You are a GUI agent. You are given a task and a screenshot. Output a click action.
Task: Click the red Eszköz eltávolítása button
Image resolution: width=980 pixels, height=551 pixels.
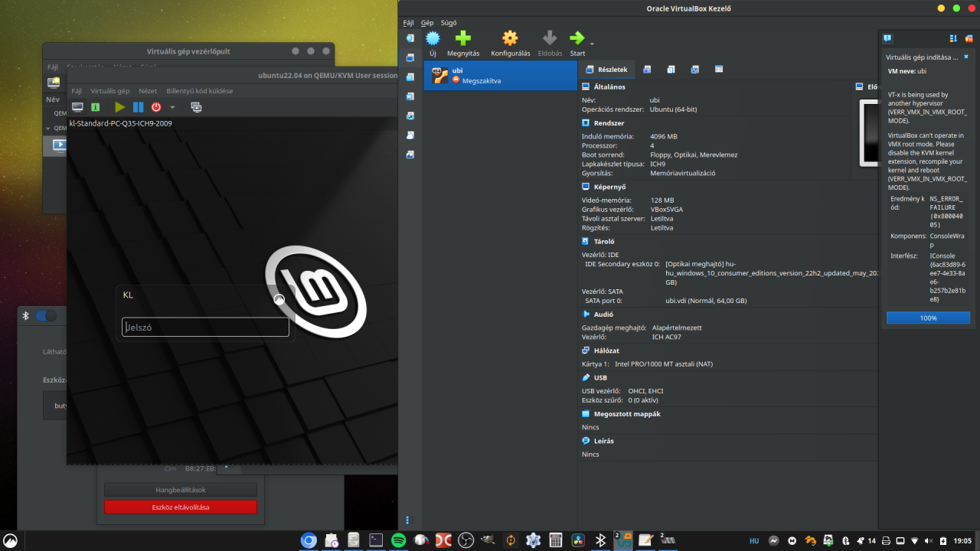[181, 507]
